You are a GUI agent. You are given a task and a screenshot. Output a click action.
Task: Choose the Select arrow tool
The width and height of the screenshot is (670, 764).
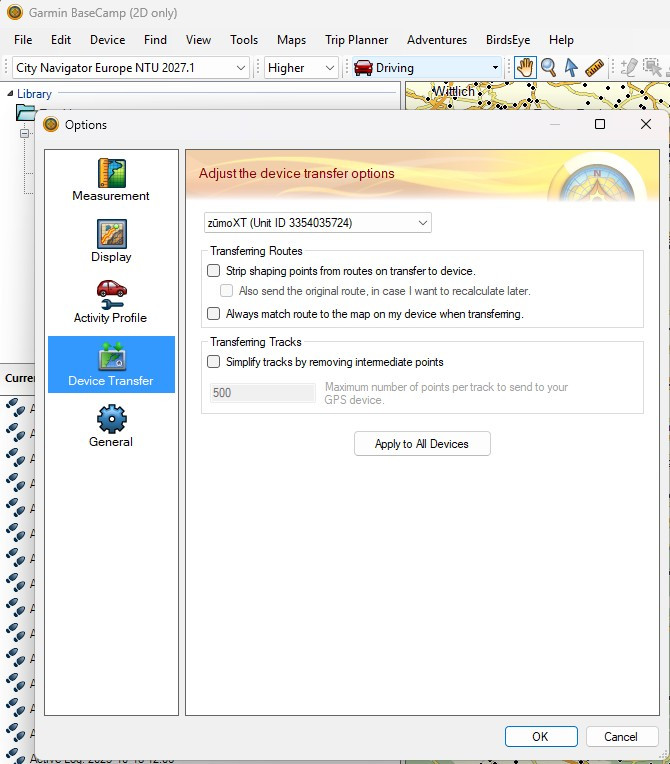point(571,67)
